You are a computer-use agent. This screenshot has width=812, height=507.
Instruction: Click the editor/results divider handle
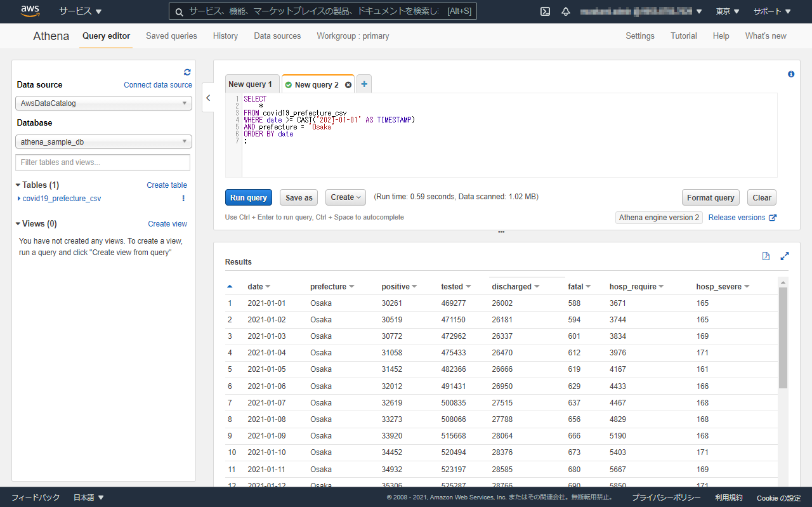pos(501,232)
